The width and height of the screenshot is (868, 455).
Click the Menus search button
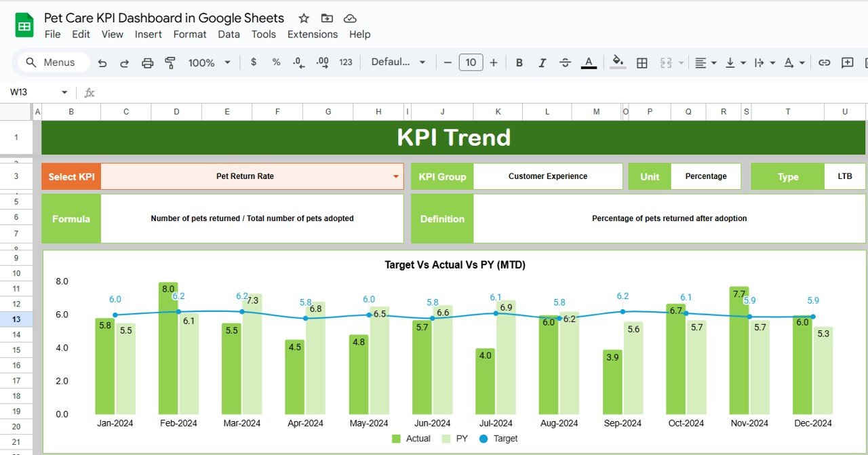(x=54, y=62)
